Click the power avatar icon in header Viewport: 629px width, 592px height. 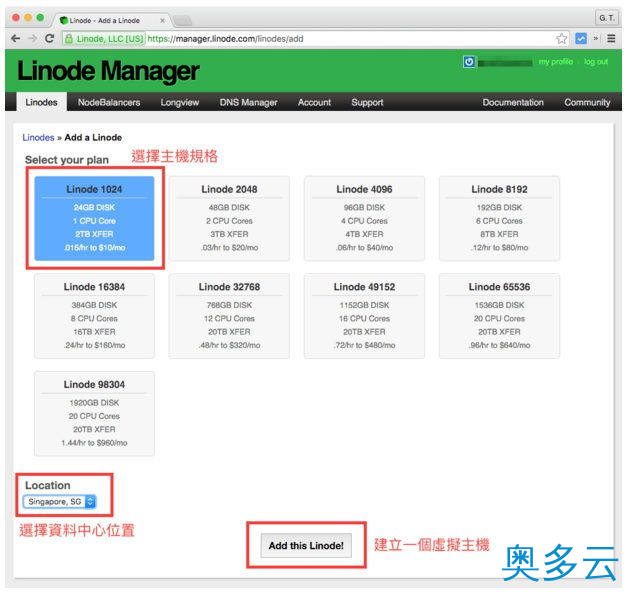pyautogui.click(x=469, y=62)
